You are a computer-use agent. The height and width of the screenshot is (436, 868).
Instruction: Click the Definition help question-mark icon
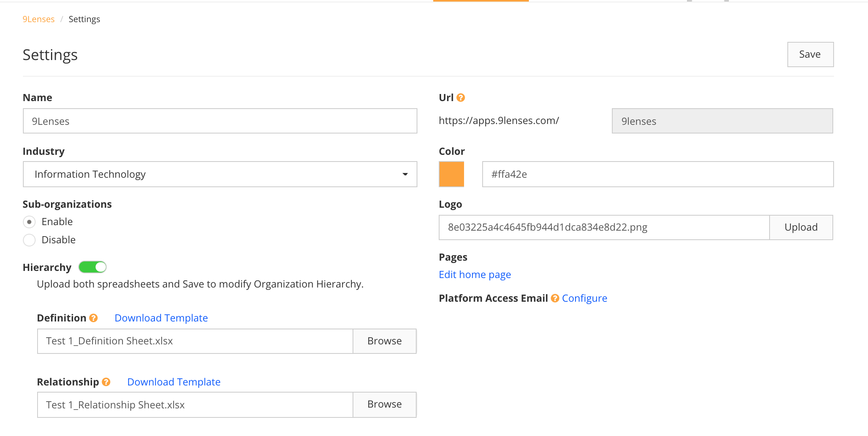(93, 318)
